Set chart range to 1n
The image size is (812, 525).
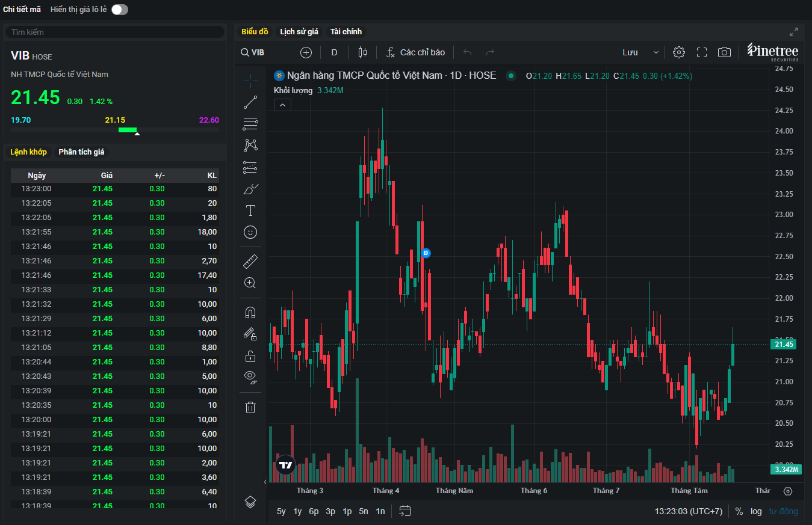click(x=380, y=511)
